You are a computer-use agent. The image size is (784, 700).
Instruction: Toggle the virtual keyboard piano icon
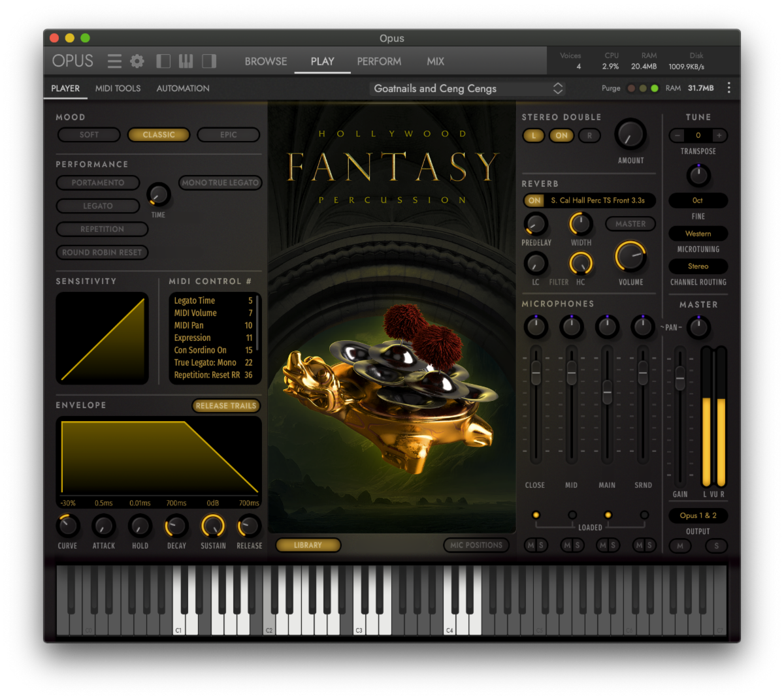186,61
